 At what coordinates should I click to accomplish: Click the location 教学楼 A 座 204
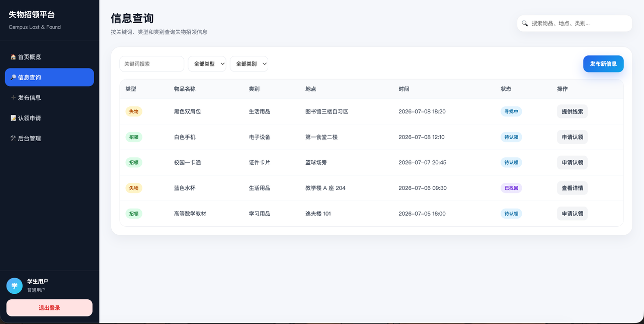coord(326,188)
